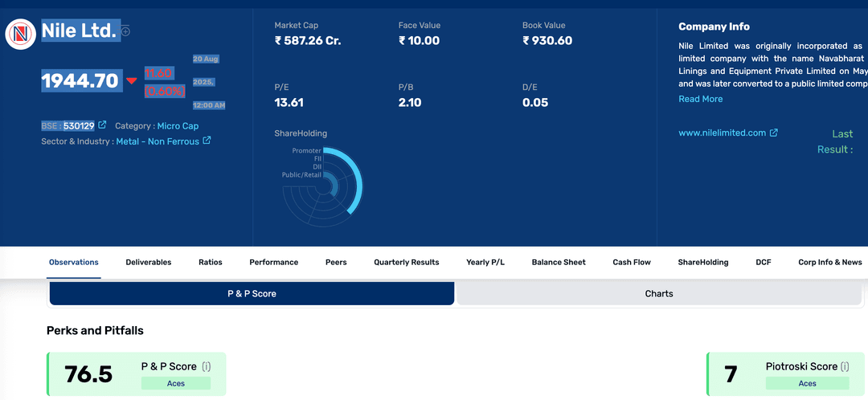Click the Aces badge under P & P Score
This screenshot has width=868, height=400.
(x=176, y=383)
